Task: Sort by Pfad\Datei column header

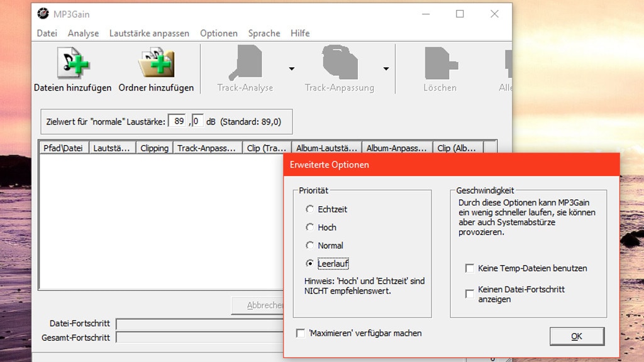Action: coord(64,148)
